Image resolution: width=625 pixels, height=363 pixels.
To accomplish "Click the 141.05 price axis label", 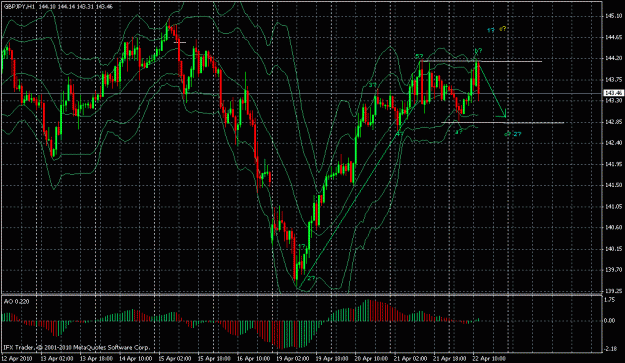I will tap(613, 206).
